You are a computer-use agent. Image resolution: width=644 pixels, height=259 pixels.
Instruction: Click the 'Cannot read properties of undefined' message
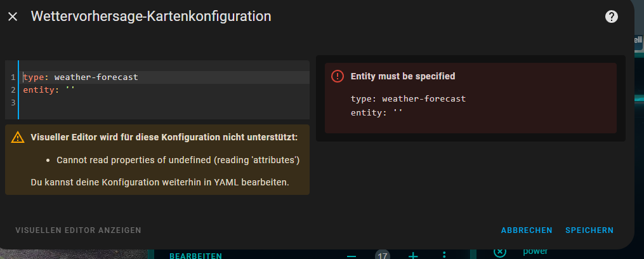[x=178, y=160]
